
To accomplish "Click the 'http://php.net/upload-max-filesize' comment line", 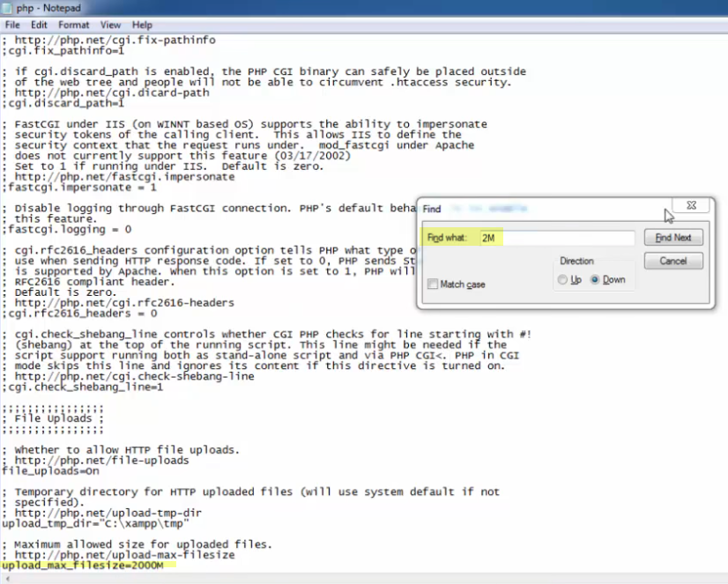I will click(x=118, y=555).
